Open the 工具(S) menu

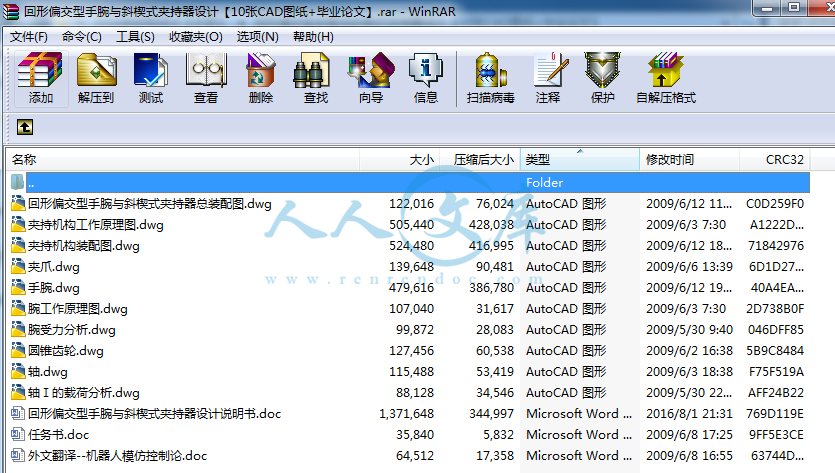135,37
